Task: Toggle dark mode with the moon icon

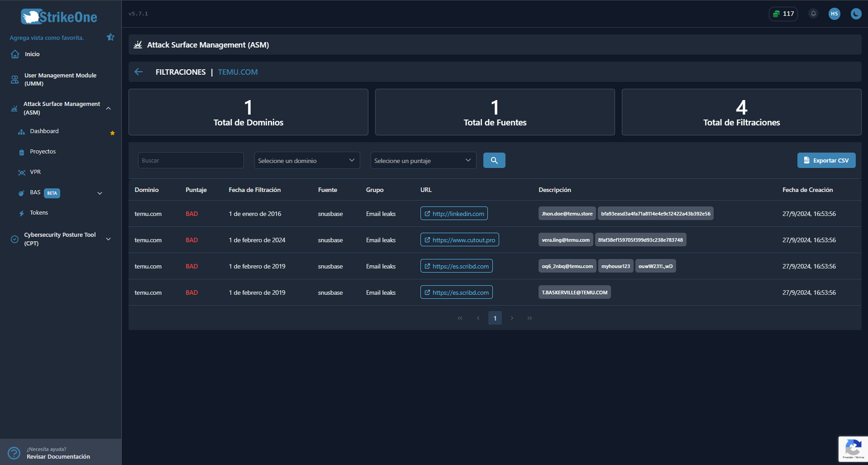Action: tap(855, 14)
